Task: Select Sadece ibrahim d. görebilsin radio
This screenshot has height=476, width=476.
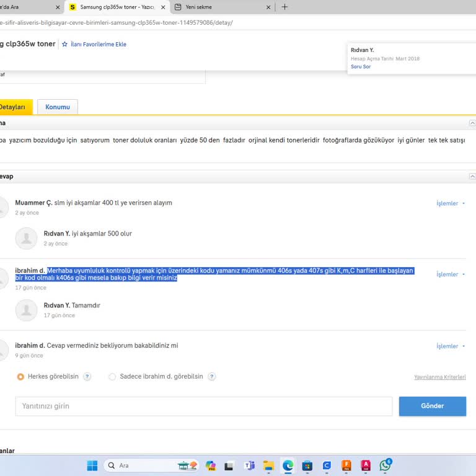Action: (112, 377)
